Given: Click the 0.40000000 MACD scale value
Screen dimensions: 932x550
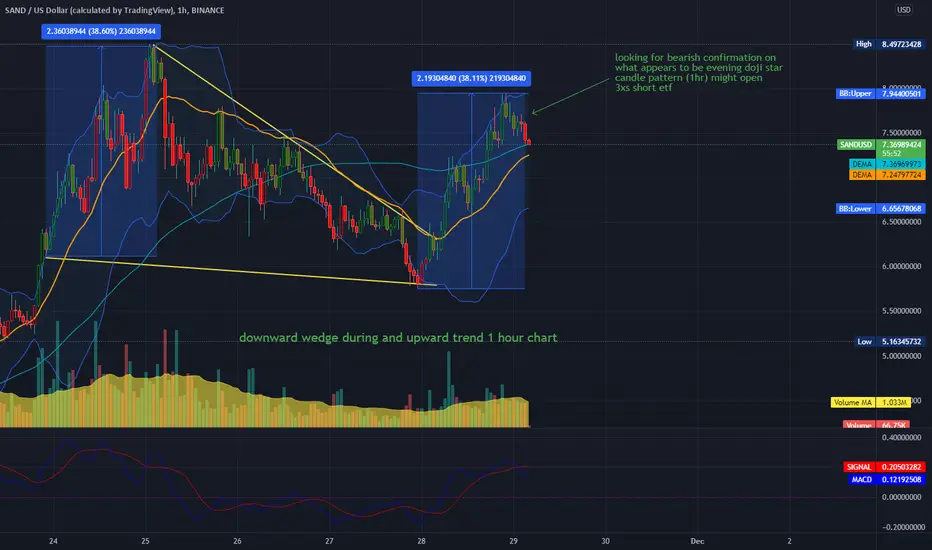Looking at the screenshot, I should click(902, 438).
